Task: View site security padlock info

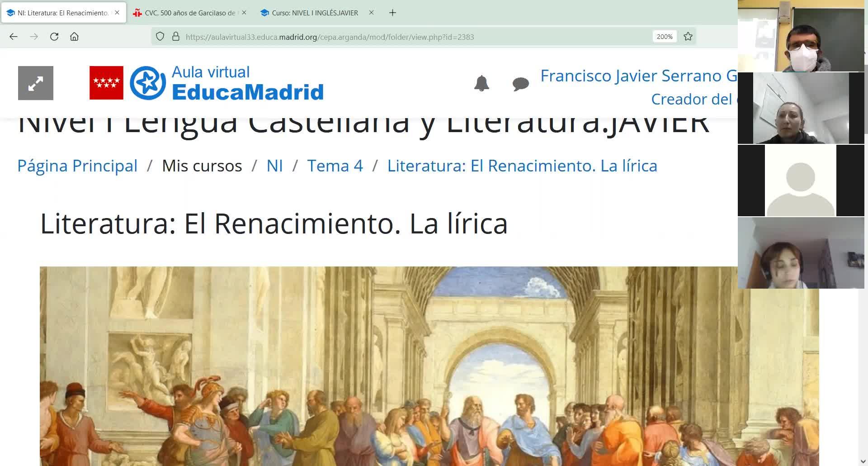Action: pyautogui.click(x=176, y=37)
